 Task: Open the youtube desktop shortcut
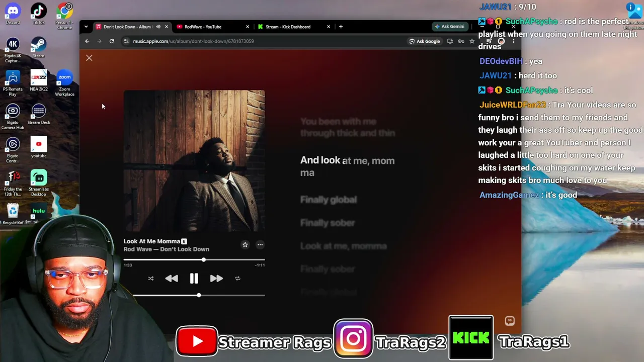39,147
